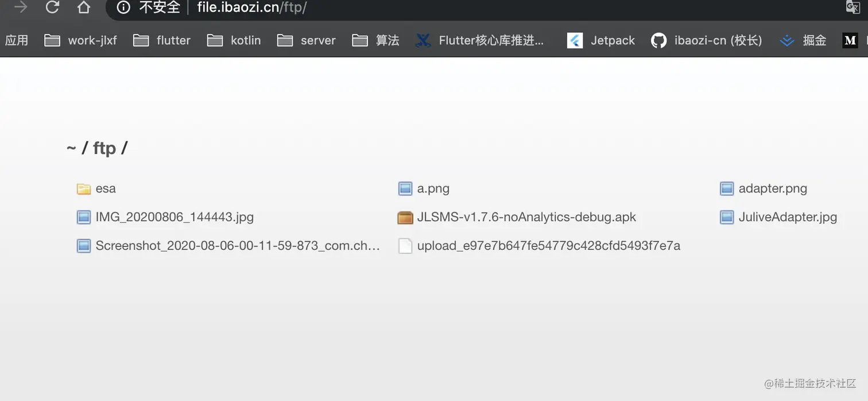
Task: Open the work-jlxf bookmark folder
Action: tap(81, 40)
